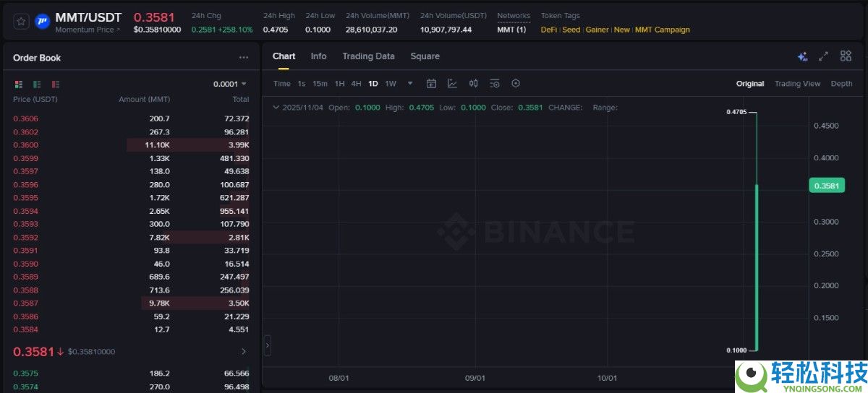The image size is (868, 393).
Task: Open the Trading Data tab
Action: (368, 56)
